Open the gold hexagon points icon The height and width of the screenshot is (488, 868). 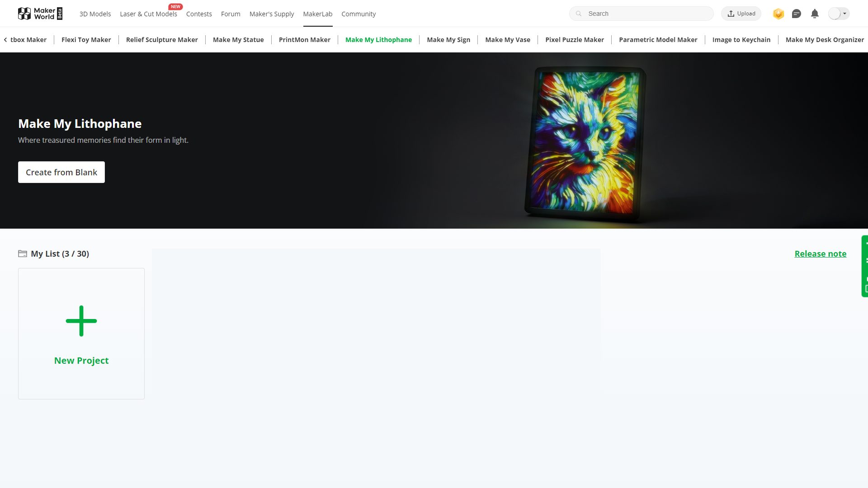(x=778, y=14)
